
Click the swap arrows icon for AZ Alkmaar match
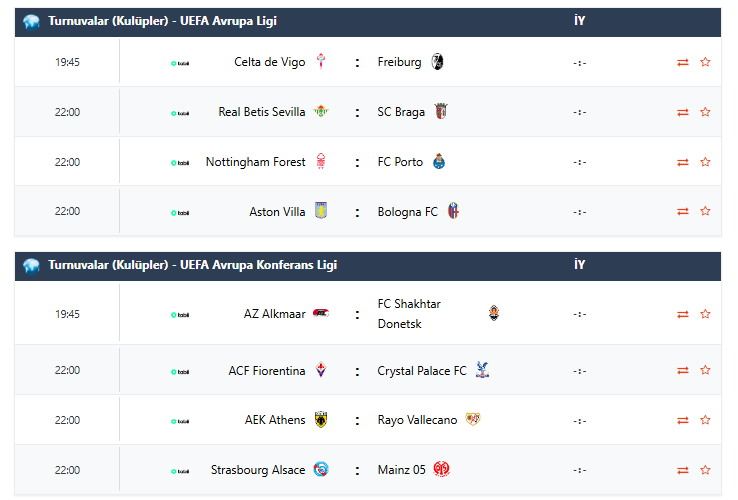coord(683,314)
